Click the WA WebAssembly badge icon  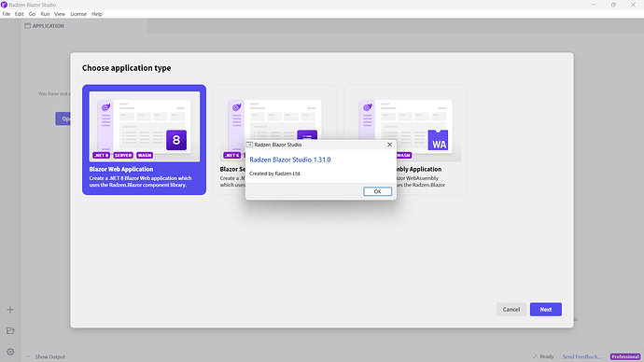coord(439,140)
